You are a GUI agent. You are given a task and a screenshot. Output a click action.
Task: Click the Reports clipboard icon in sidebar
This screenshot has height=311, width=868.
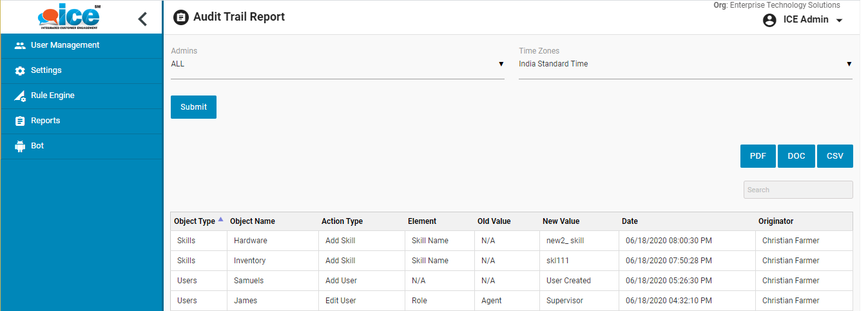20,121
